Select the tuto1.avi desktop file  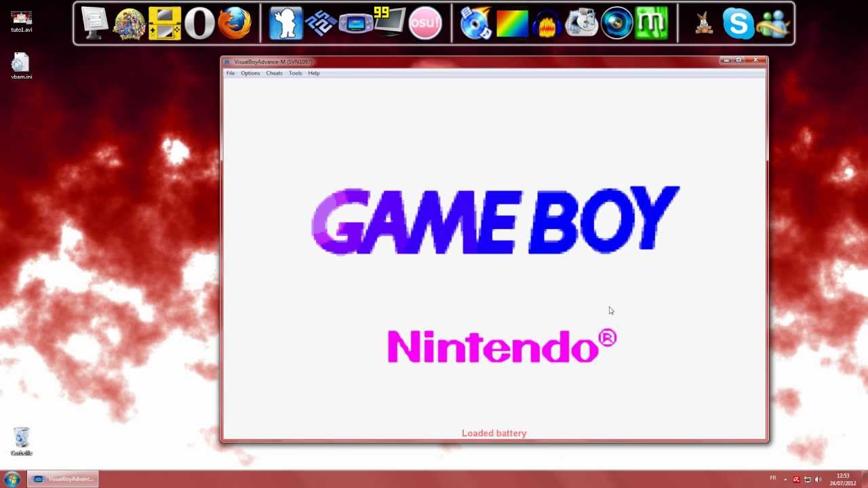(21, 22)
